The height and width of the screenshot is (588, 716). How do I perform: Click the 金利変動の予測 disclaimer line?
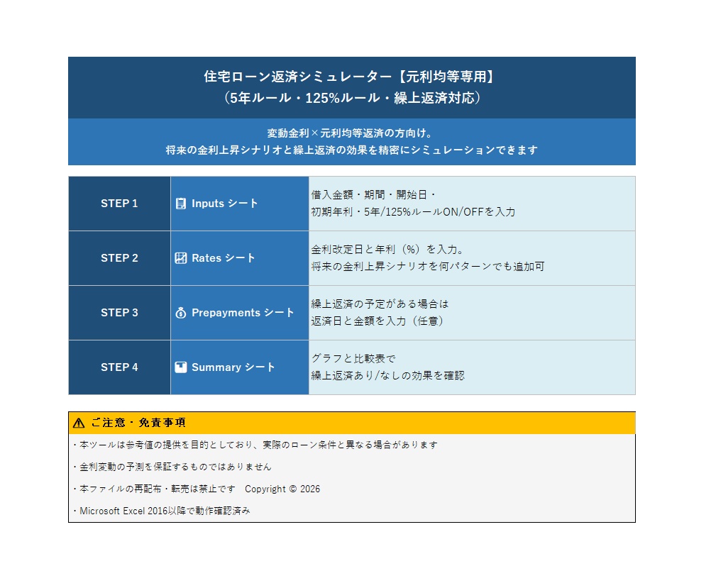point(174,467)
